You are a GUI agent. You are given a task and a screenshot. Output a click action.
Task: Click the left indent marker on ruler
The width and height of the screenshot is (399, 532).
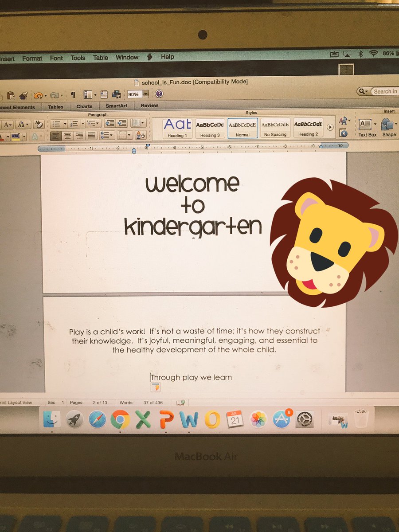[134, 151]
